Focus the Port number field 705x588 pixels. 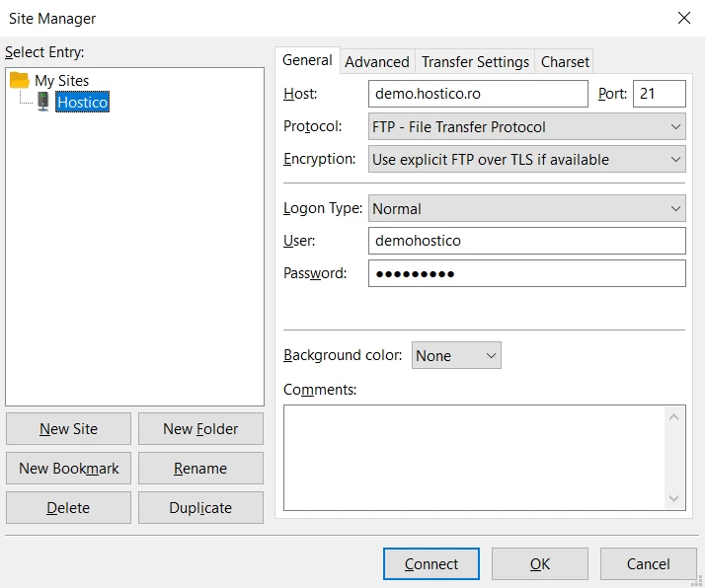[x=659, y=94]
